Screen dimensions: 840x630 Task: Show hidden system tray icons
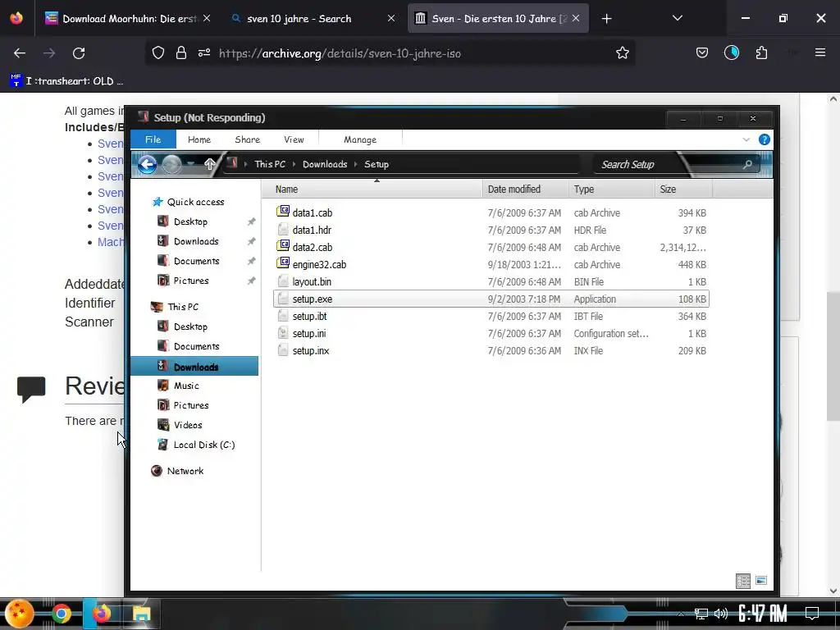(x=680, y=614)
